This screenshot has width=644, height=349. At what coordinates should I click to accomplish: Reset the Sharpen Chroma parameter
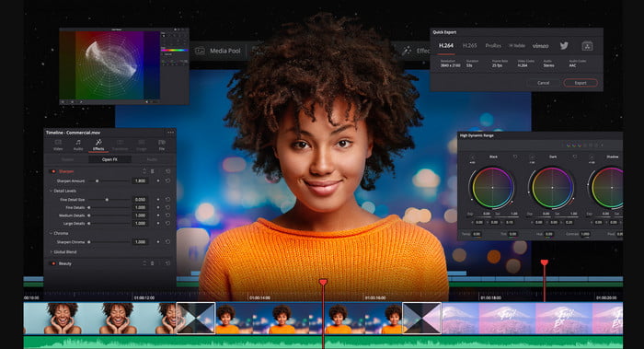(x=167, y=242)
